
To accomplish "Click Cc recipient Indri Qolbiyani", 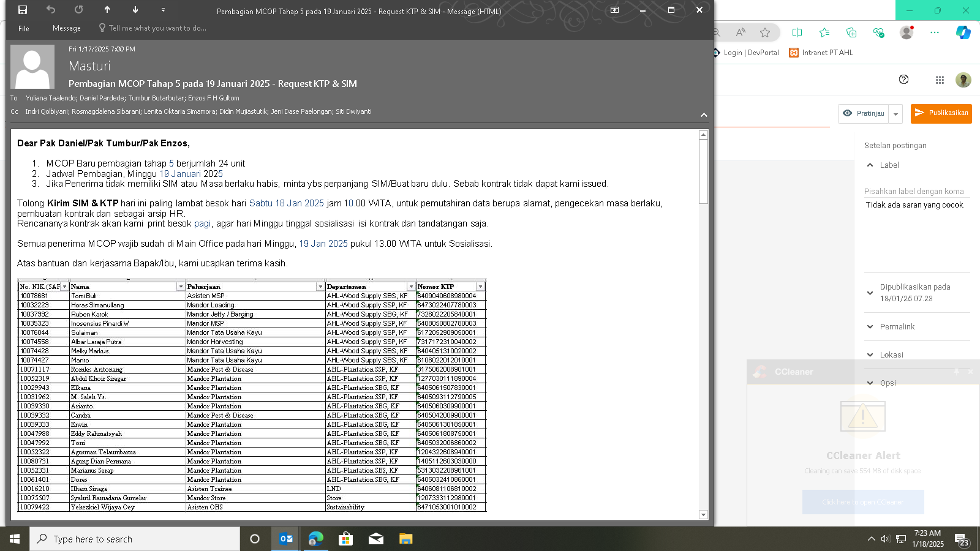I will tap(47, 111).
